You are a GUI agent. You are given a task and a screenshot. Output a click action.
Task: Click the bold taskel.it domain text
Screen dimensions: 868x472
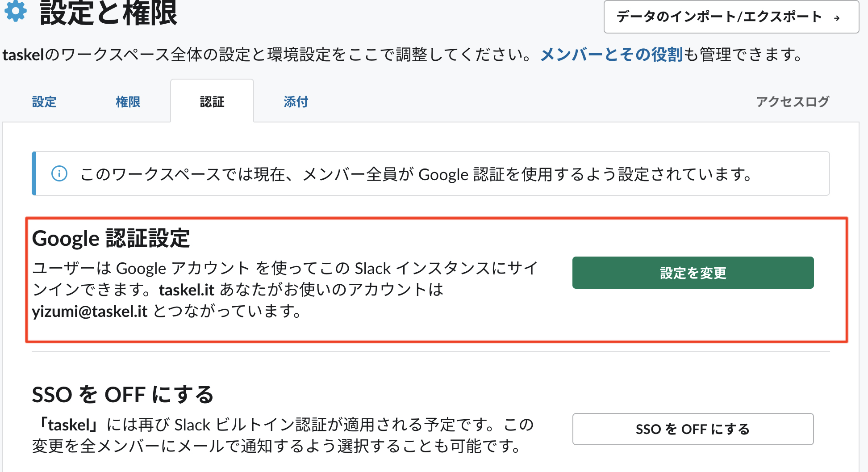tap(187, 290)
